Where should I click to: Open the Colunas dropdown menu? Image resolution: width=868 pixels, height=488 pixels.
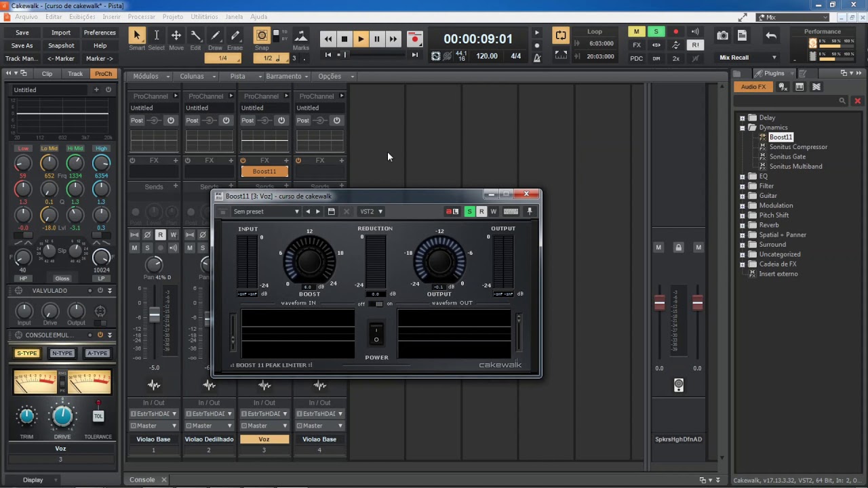(196, 76)
